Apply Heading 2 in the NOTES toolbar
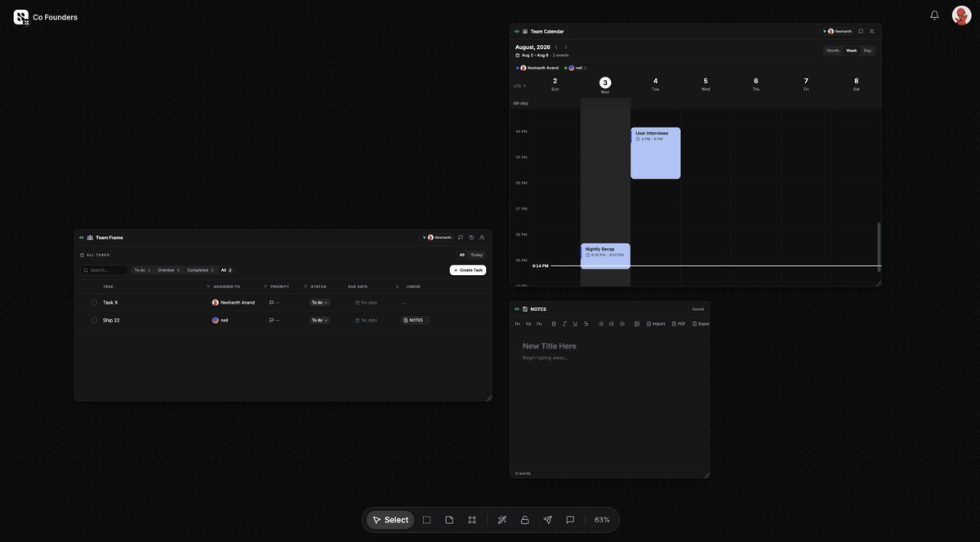This screenshot has width=980, height=542. coord(528,324)
